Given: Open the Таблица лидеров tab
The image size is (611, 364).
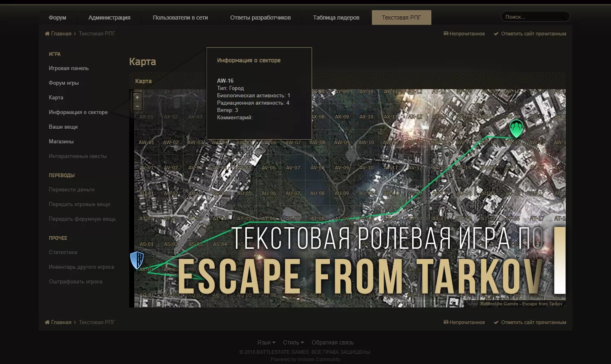Looking at the screenshot, I should tap(336, 18).
